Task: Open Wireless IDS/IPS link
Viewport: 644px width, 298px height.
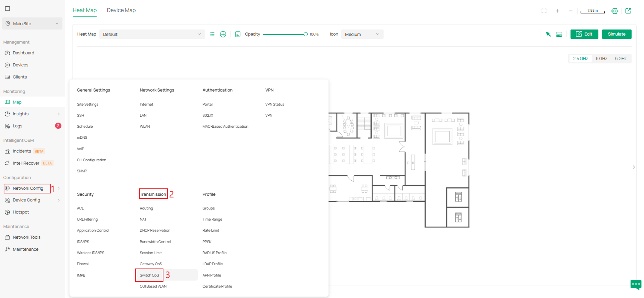Action: tap(90, 253)
